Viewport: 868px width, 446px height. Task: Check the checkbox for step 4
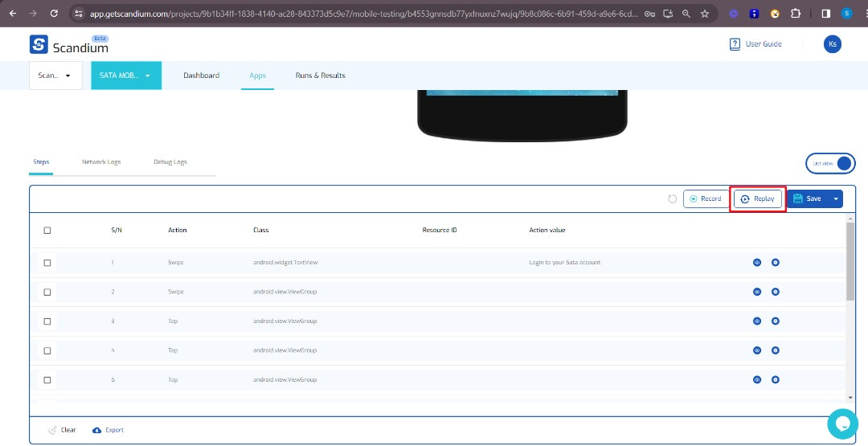coord(47,351)
